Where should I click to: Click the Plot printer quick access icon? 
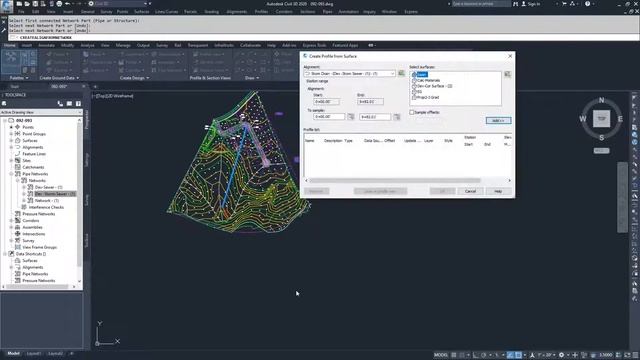(x=59, y=4)
